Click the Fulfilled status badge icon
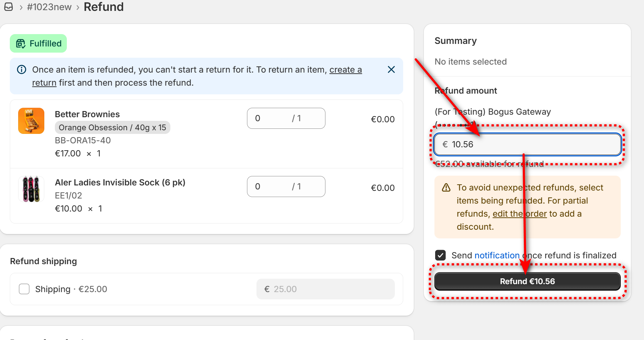The width and height of the screenshot is (644, 340). coord(21,44)
